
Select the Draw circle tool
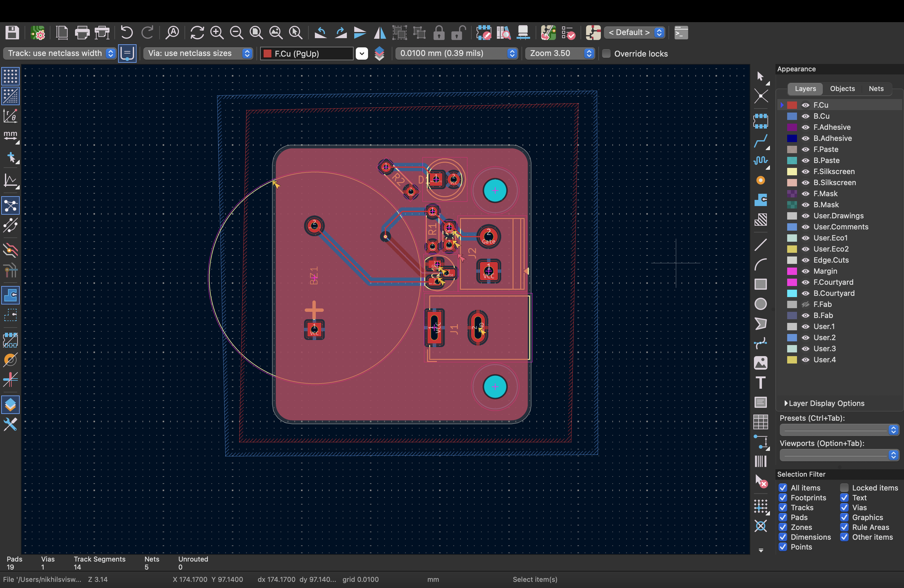click(760, 304)
